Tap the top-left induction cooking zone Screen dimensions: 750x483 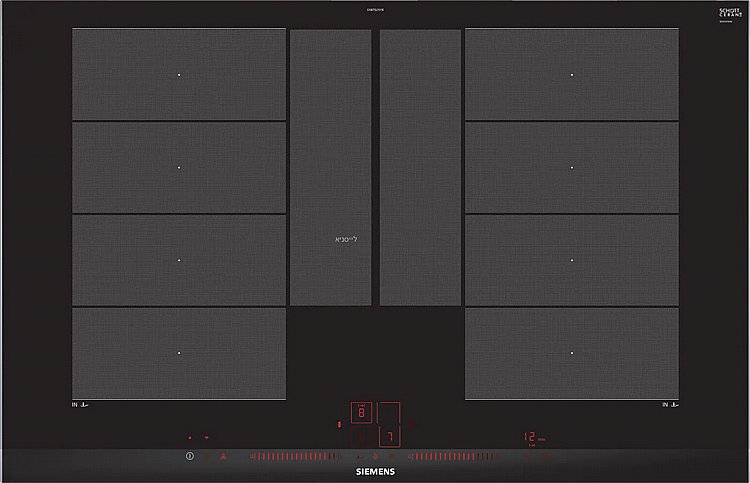click(179, 75)
